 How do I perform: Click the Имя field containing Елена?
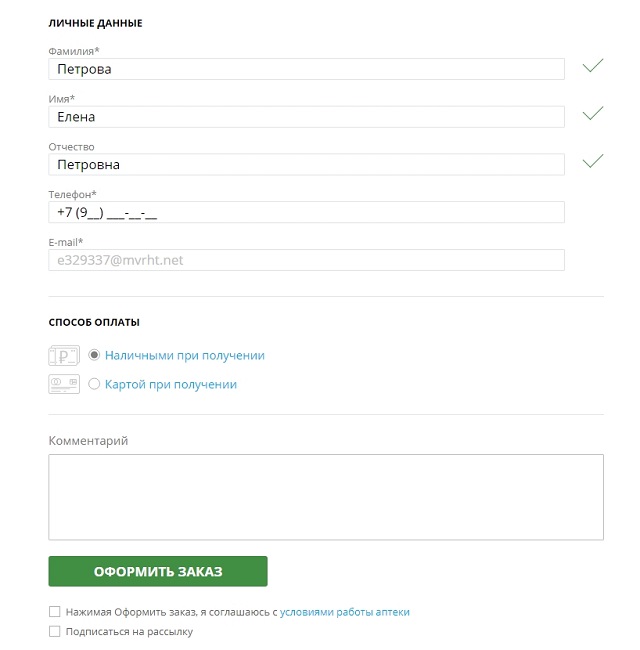[306, 117]
